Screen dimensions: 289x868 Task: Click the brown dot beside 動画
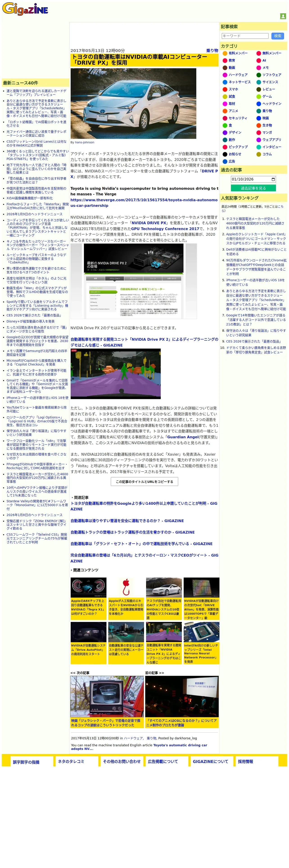(225, 68)
